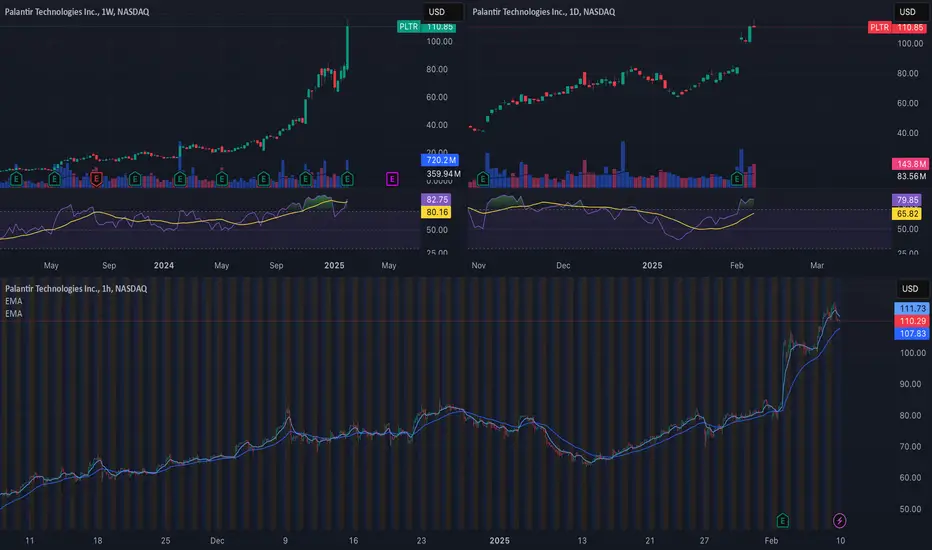Click the light blue 111.73 EMA price label
This screenshot has width=932, height=550.
912,308
